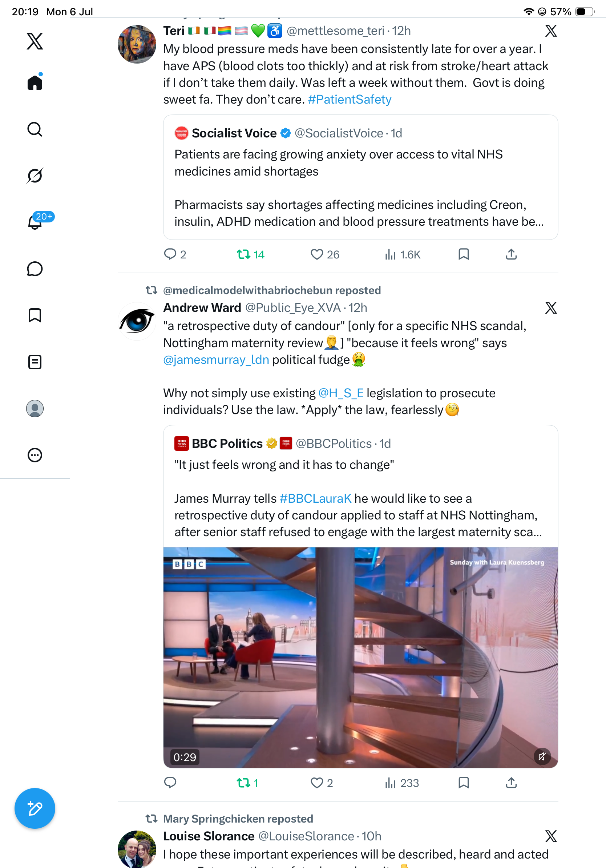Open the Search explore icon in sidebar

pyautogui.click(x=35, y=129)
